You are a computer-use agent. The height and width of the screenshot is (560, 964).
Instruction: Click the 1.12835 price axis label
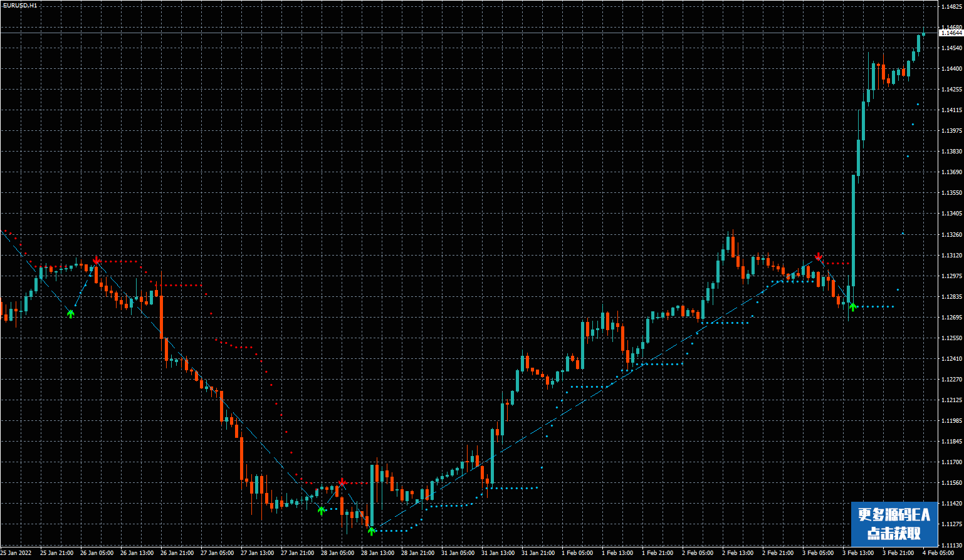coord(951,297)
